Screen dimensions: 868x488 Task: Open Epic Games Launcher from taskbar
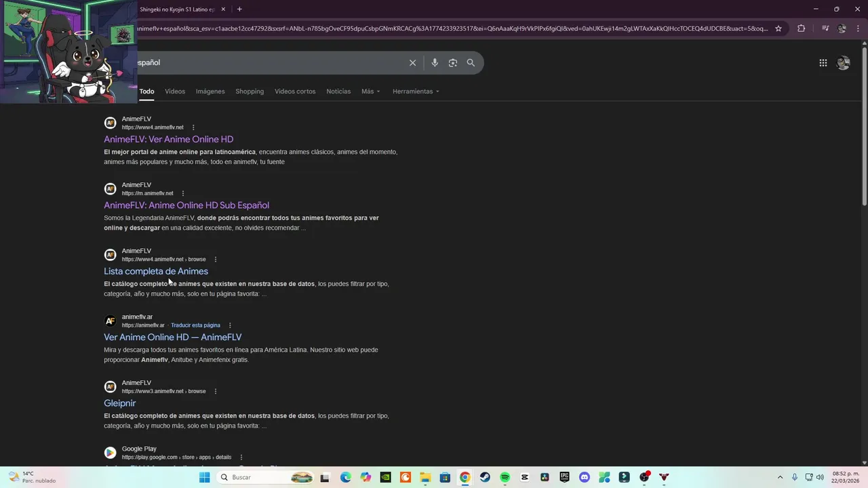pos(564,477)
